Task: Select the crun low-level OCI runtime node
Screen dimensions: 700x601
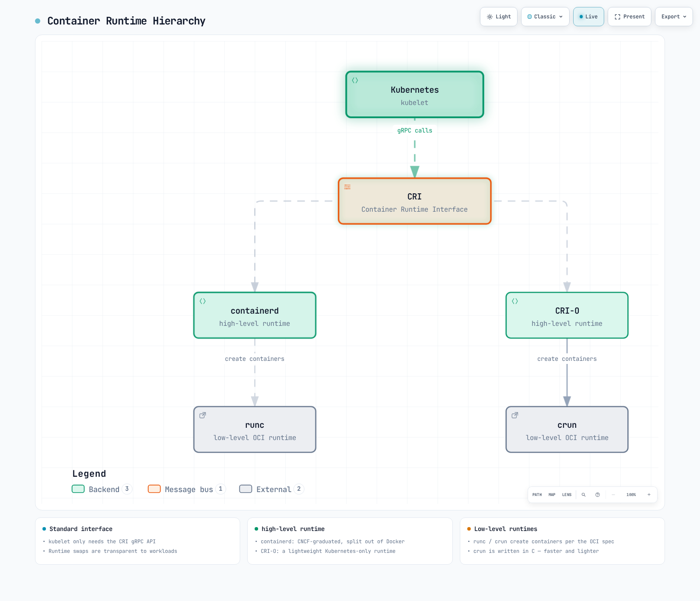Action: coord(567,430)
